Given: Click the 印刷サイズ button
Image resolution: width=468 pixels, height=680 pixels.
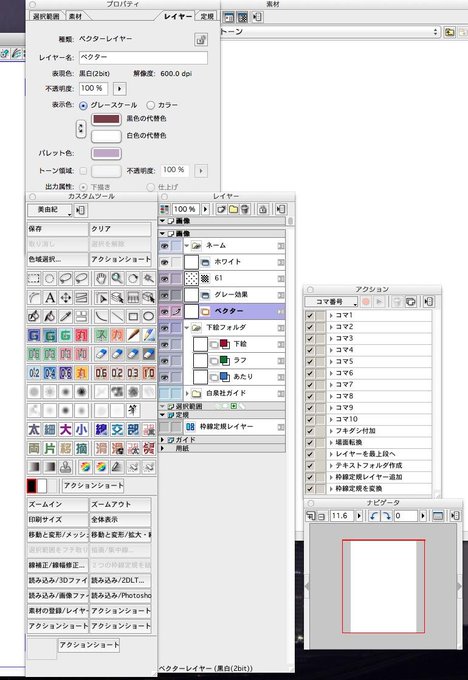Looking at the screenshot, I should pos(58,520).
